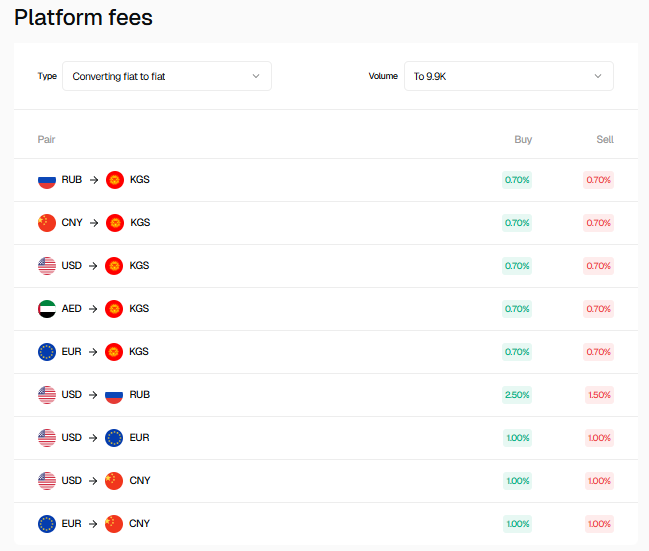Click the Russian flag in USD to RUB row
Image resolution: width=649 pixels, height=551 pixels.
click(114, 395)
